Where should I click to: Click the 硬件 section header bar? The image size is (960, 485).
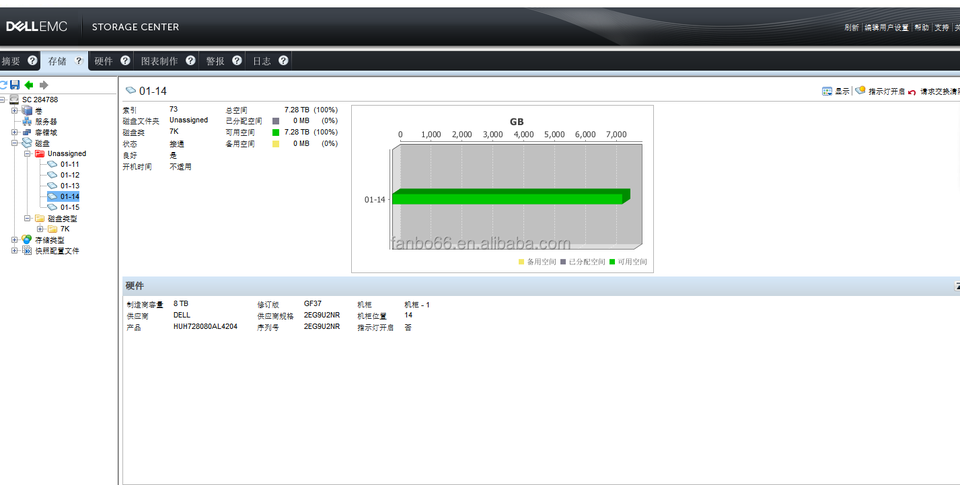point(541,286)
